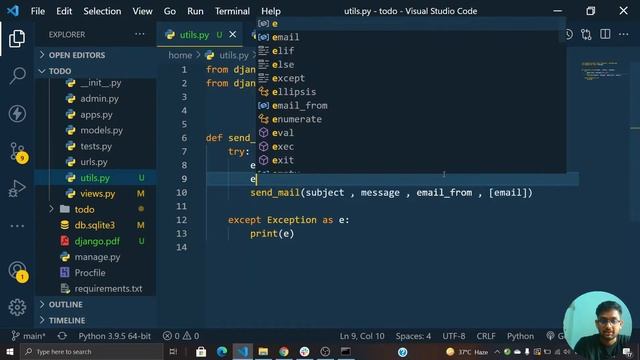The height and width of the screenshot is (360, 640).
Task: Choose 'enumerate' from autocomplete suggestions
Action: [x=411, y=119]
